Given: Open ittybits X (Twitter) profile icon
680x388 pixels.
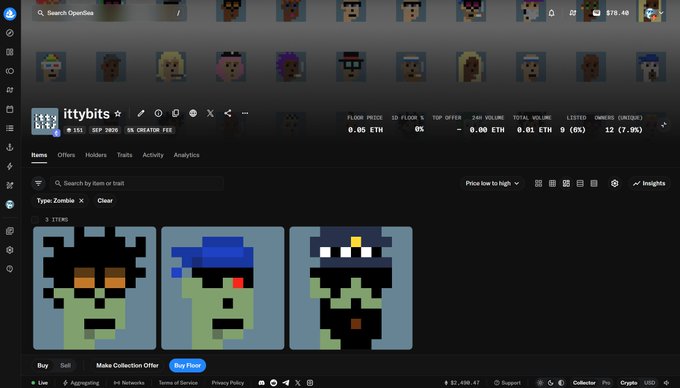Looking at the screenshot, I should [210, 113].
